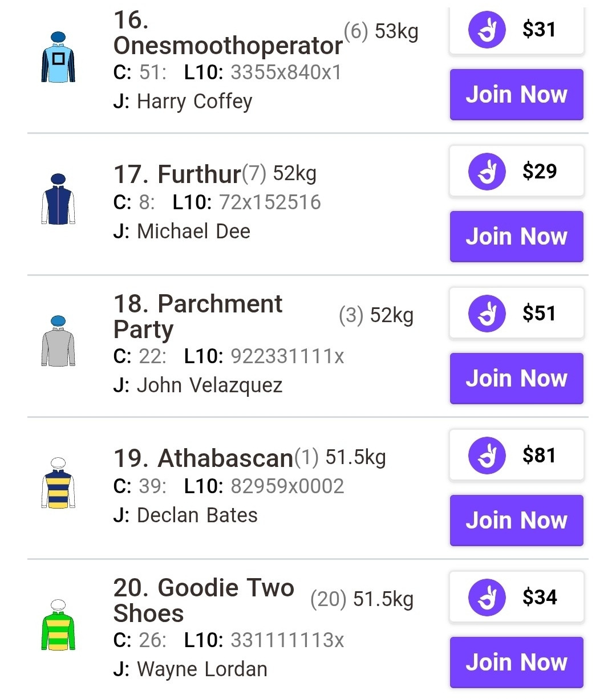Screen dimensions: 616x699
Task: Click jockey name John Velazquez
Action: pyautogui.click(x=209, y=385)
